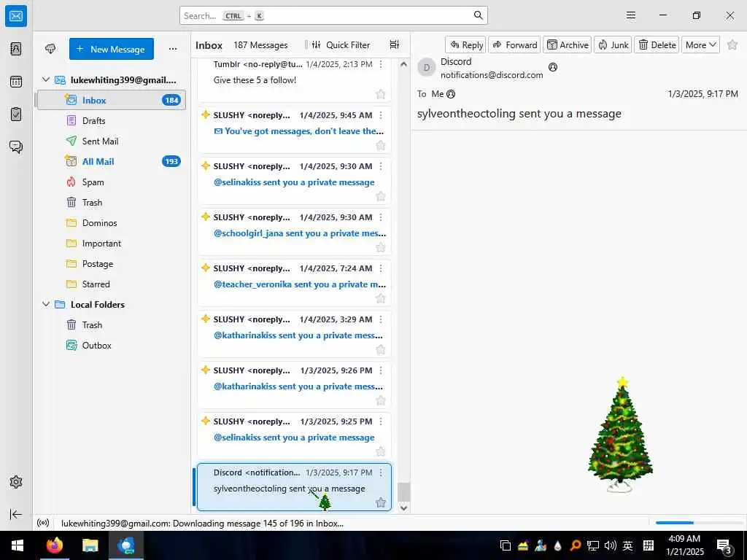The width and height of the screenshot is (747, 560).
Task: Toggle star on Discord message in list
Action: point(381,502)
